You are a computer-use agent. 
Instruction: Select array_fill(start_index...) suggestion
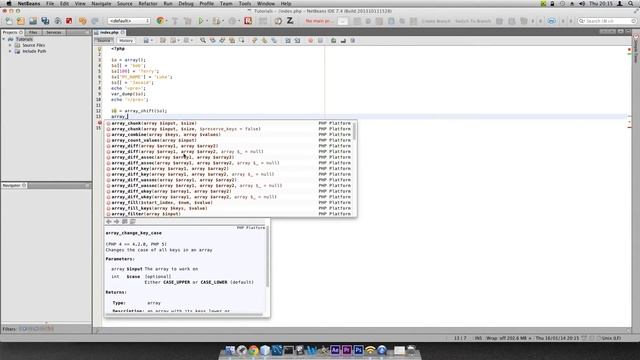tap(231, 202)
